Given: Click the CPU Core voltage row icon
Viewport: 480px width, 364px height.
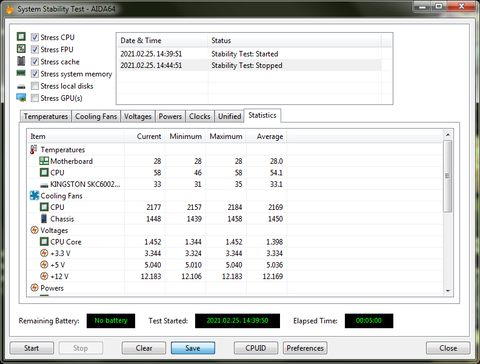Looking at the screenshot, I should click(44, 241).
